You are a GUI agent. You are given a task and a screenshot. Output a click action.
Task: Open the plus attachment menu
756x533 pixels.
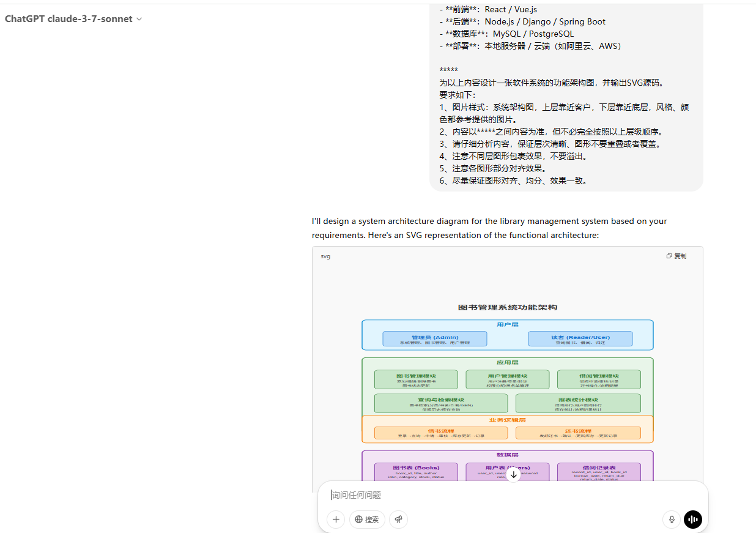336,520
